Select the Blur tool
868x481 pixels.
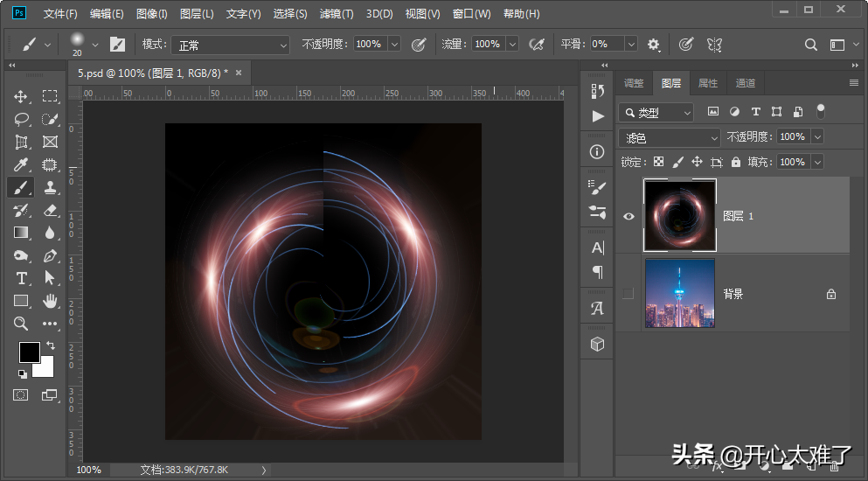(50, 233)
